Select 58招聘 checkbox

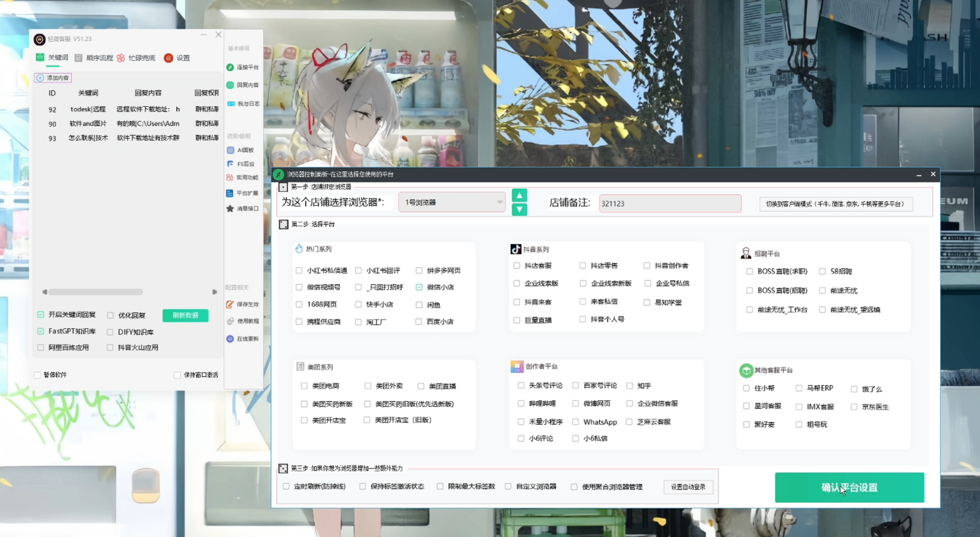pos(823,271)
